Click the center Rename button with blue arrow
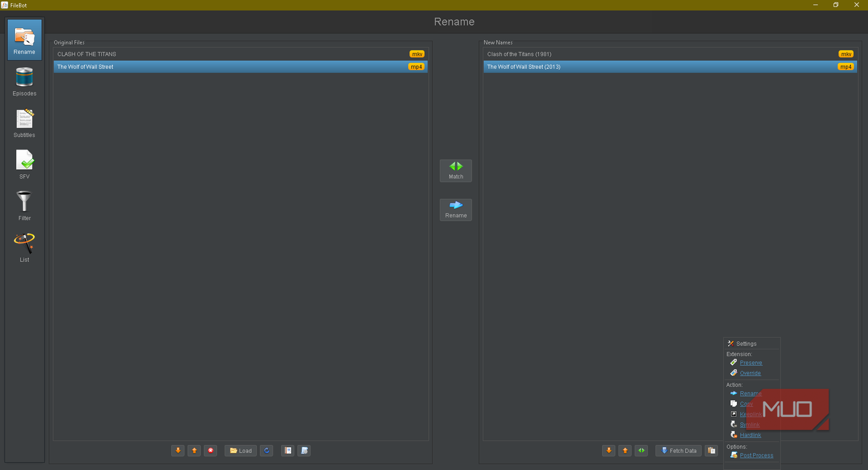 [x=456, y=209]
